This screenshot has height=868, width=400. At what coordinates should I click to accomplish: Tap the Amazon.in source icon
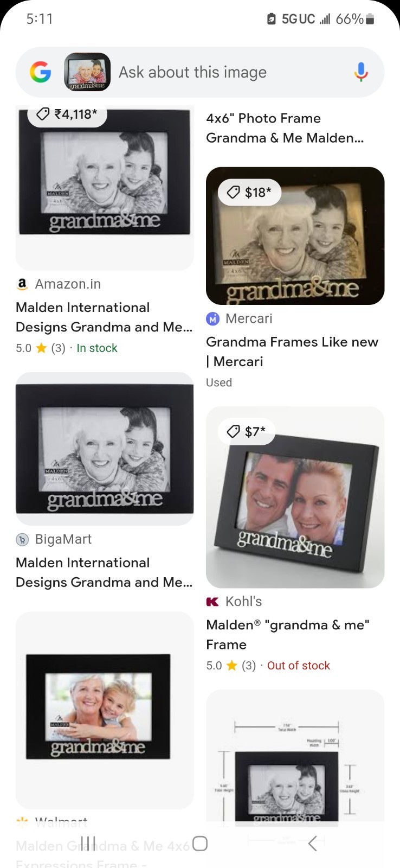pos(22,284)
